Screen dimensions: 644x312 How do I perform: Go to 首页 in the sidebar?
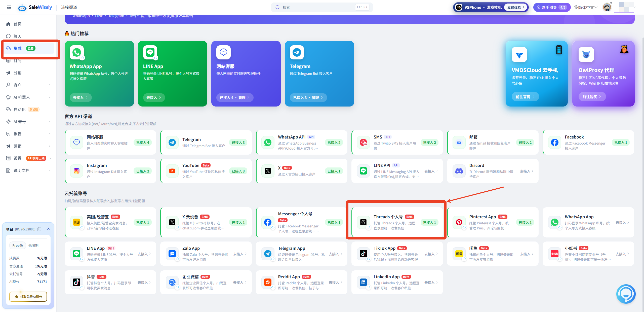point(28,24)
